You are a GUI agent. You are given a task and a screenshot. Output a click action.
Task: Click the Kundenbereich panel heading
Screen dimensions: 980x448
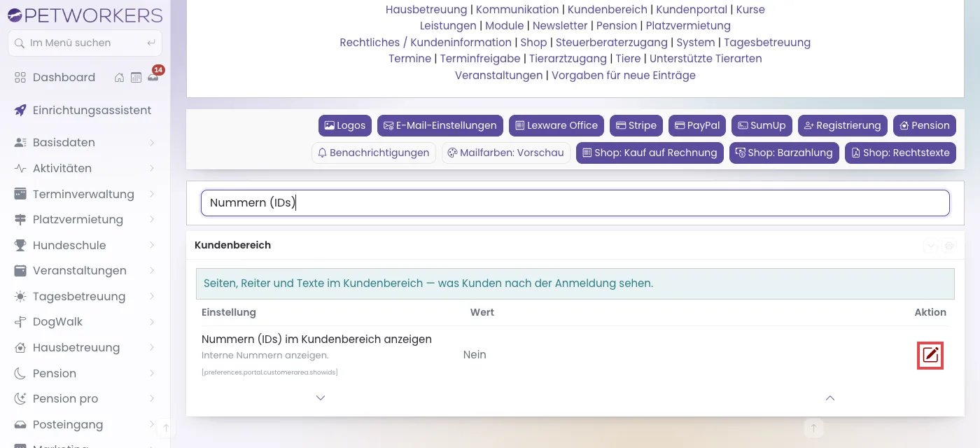pyautogui.click(x=232, y=246)
